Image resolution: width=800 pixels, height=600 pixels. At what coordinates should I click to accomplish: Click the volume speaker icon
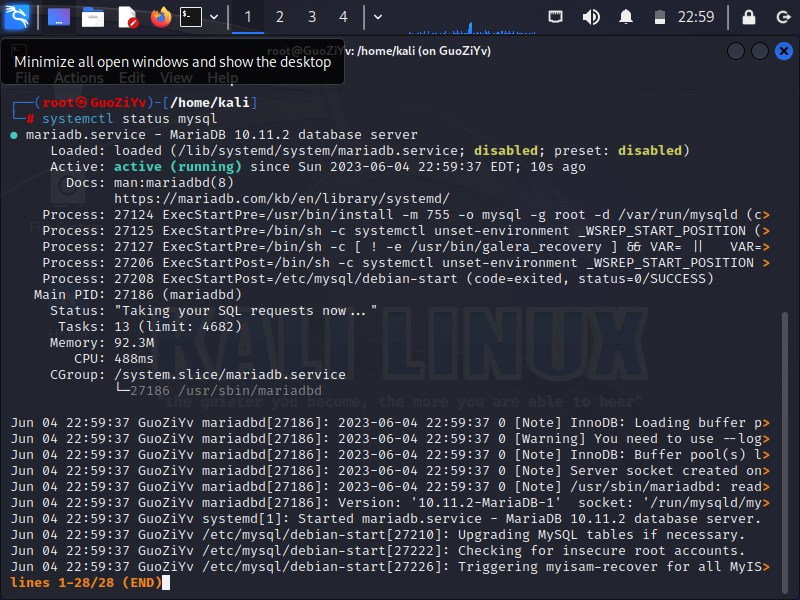coord(591,17)
